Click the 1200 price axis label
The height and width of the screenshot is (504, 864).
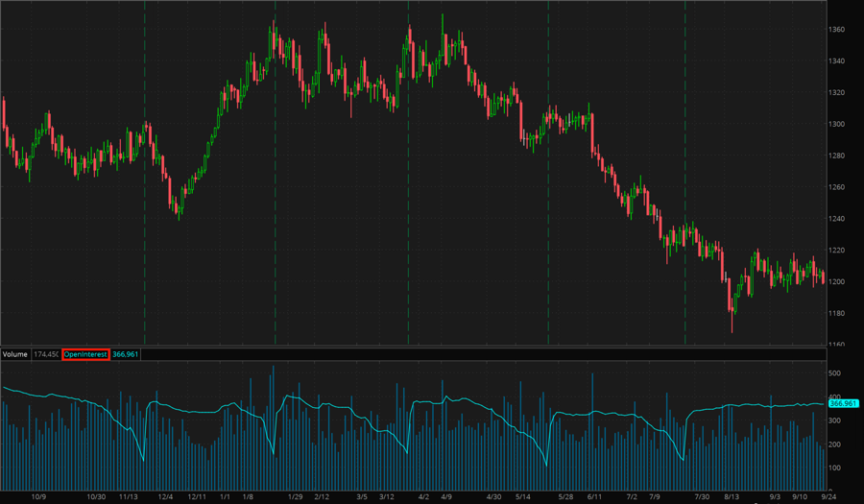[x=837, y=282]
